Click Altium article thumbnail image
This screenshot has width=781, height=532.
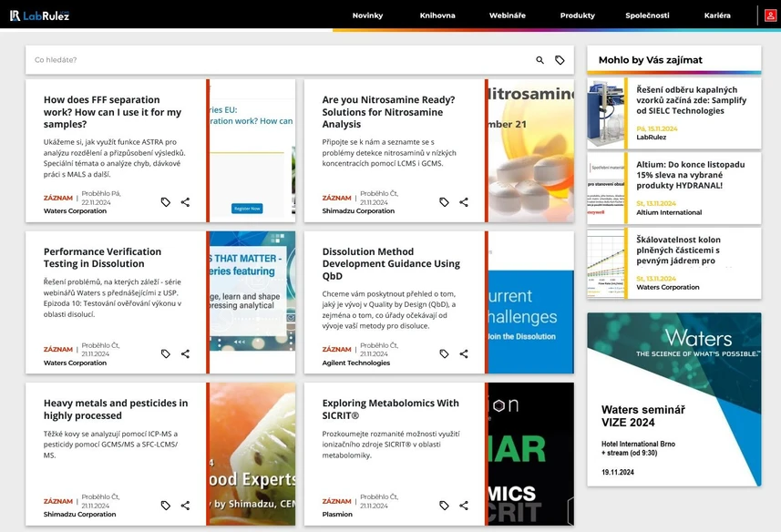click(606, 189)
